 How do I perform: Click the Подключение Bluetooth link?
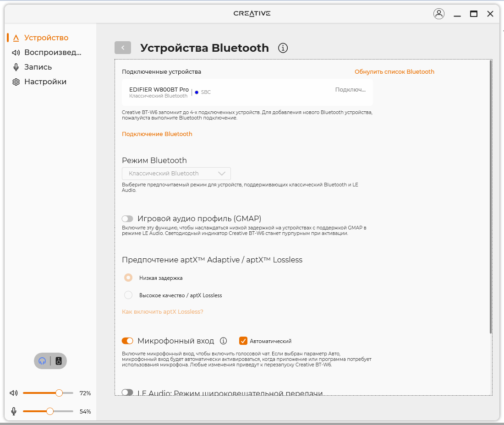(x=157, y=134)
